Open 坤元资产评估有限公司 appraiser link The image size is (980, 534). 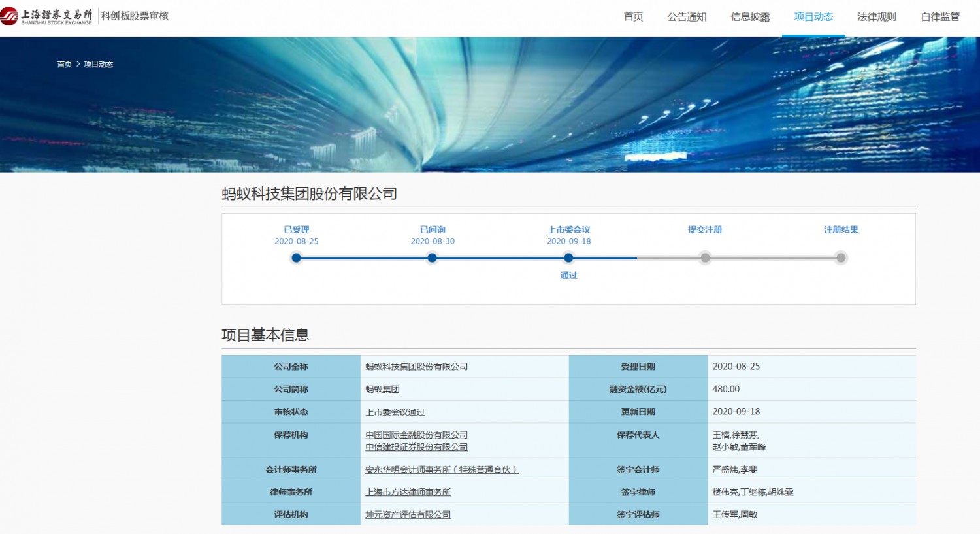coord(408,514)
